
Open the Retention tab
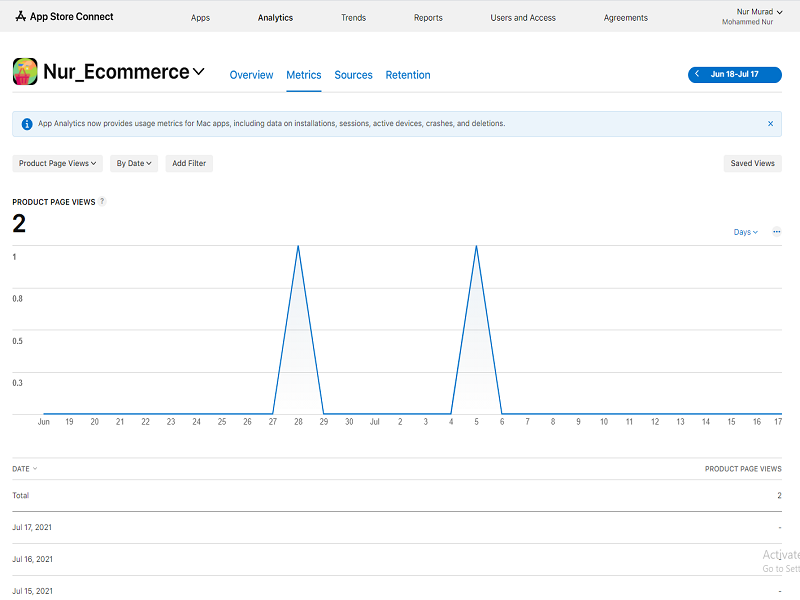pos(408,75)
